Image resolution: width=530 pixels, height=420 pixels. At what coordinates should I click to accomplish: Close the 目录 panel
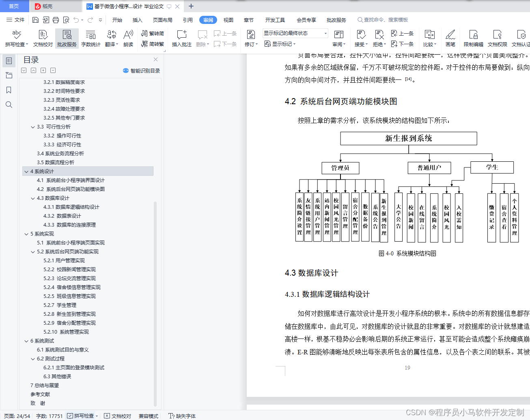155,59
